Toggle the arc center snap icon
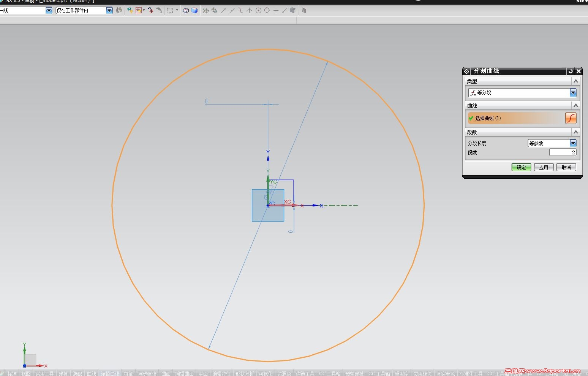Image resolution: width=588 pixels, height=376 pixels. pyautogui.click(x=258, y=11)
